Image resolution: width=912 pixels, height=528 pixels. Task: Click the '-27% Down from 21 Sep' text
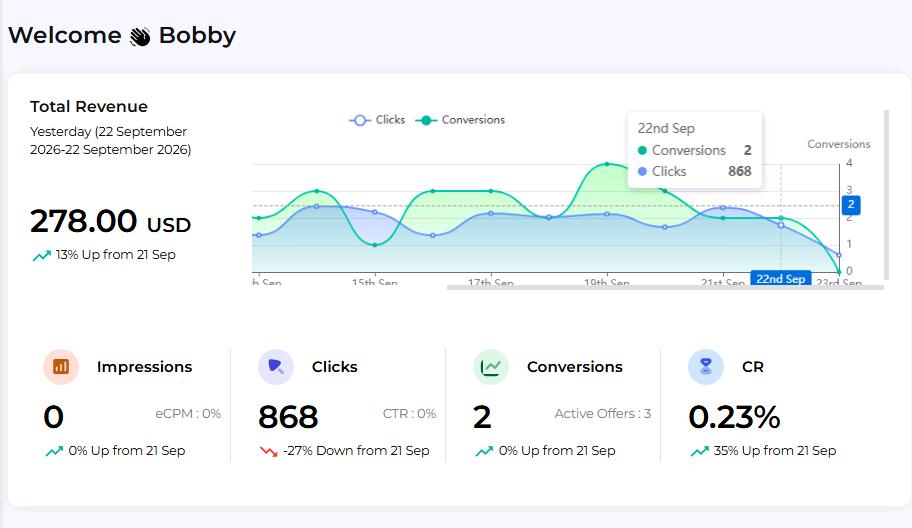point(357,451)
